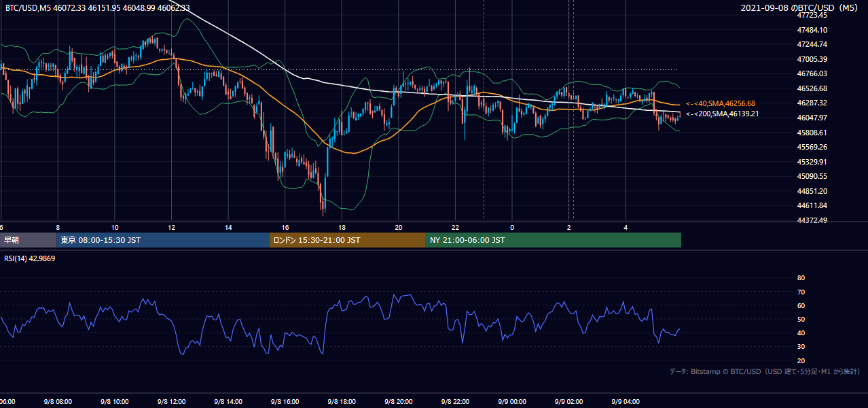Click price axis value 46287.32
Viewport: 868px width, 408px height.
812,103
